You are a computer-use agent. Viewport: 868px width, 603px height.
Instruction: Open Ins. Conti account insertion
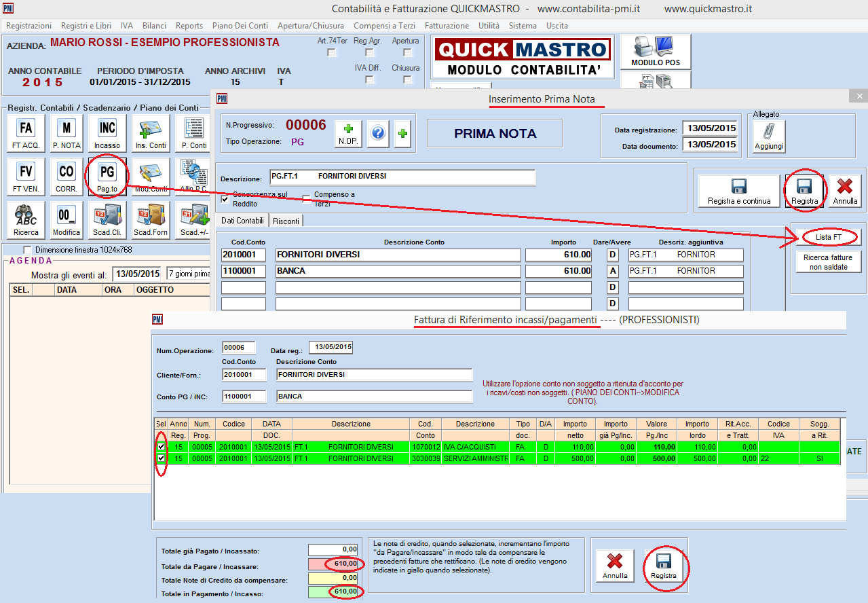(x=151, y=132)
